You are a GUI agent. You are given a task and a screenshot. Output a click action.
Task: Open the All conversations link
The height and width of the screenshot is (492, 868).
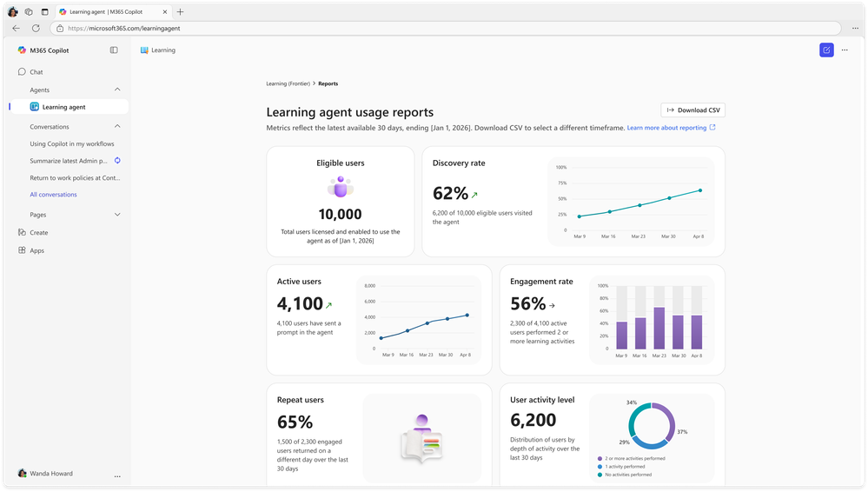click(x=53, y=195)
